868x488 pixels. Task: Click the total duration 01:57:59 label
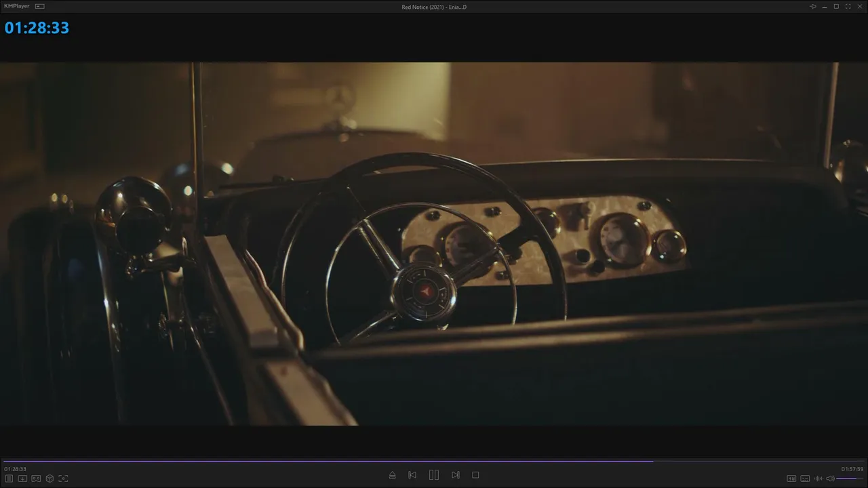[x=852, y=469]
